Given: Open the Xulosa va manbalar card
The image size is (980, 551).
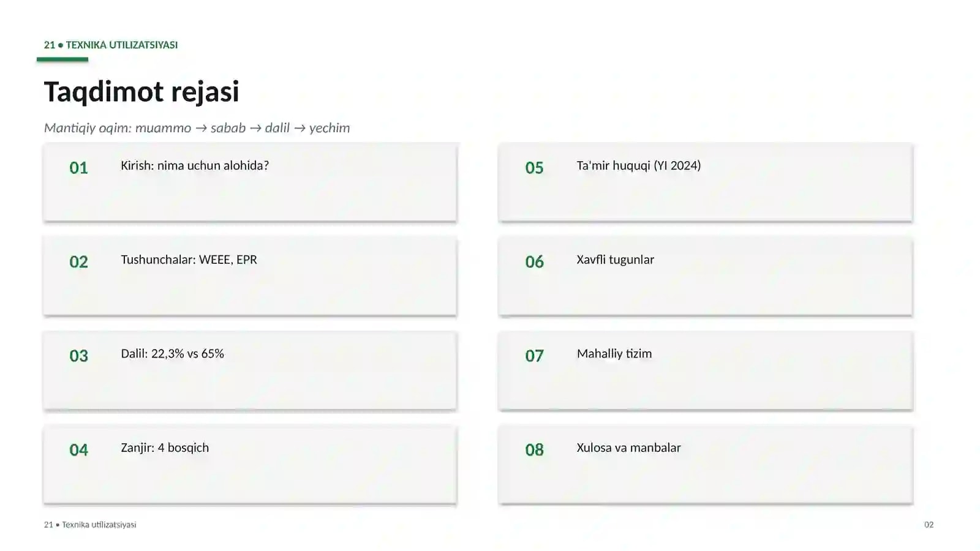Looking at the screenshot, I should tap(706, 465).
